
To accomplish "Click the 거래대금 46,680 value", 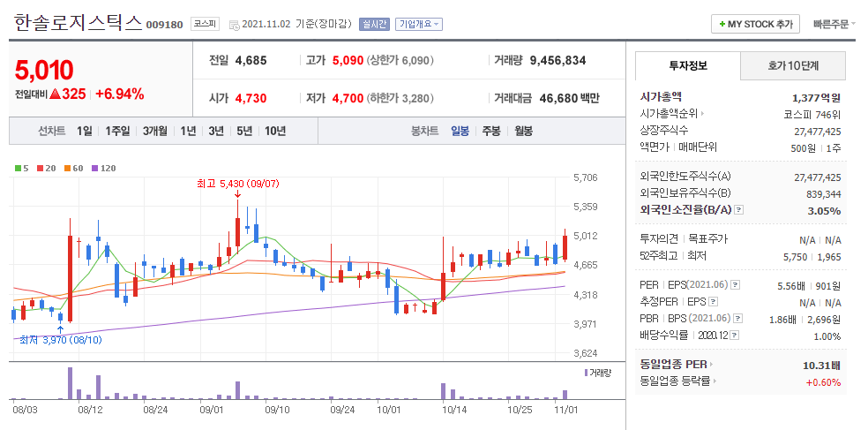I will (558, 99).
